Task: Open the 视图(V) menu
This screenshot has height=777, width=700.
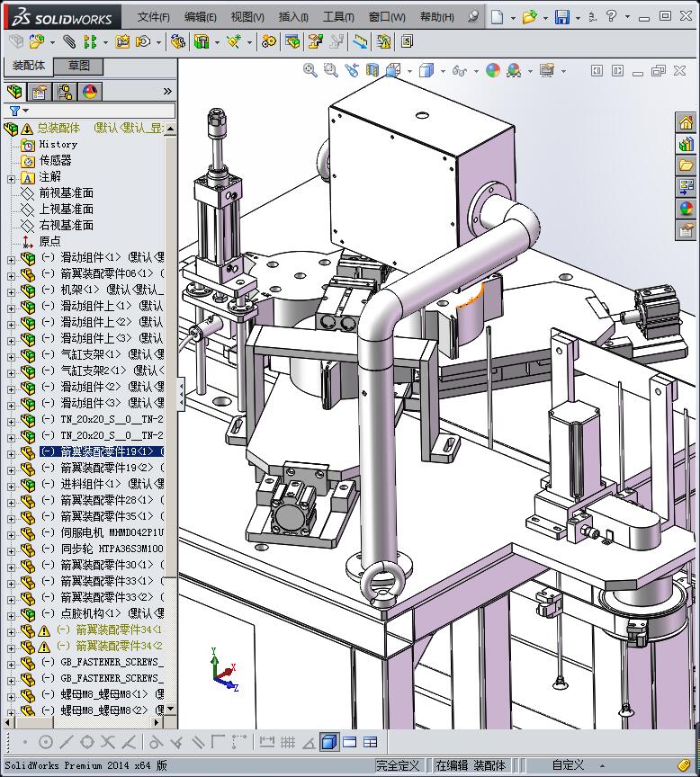Action: coord(247,17)
